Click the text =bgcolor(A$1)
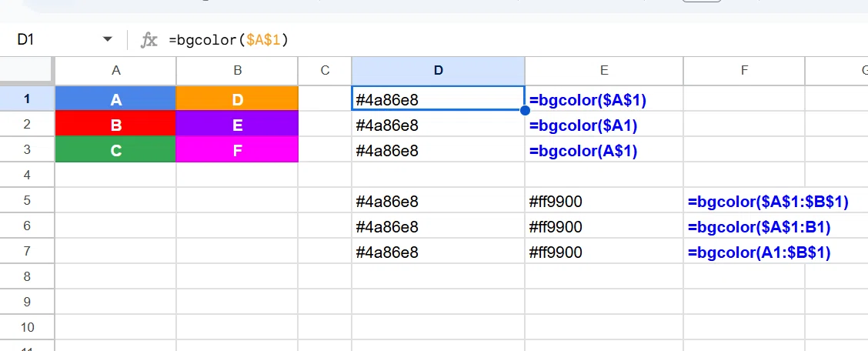 click(x=583, y=151)
